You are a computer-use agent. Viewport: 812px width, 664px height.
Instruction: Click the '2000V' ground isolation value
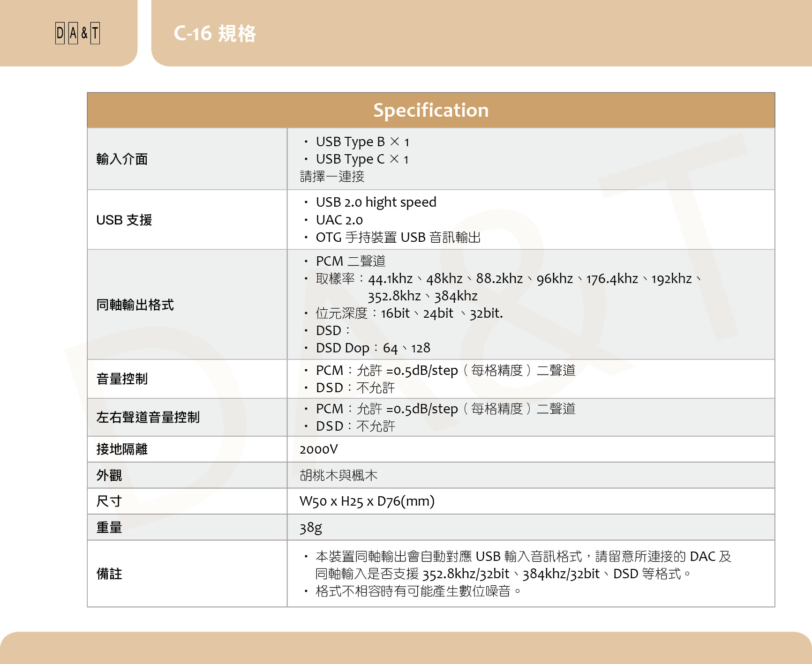[318, 449]
